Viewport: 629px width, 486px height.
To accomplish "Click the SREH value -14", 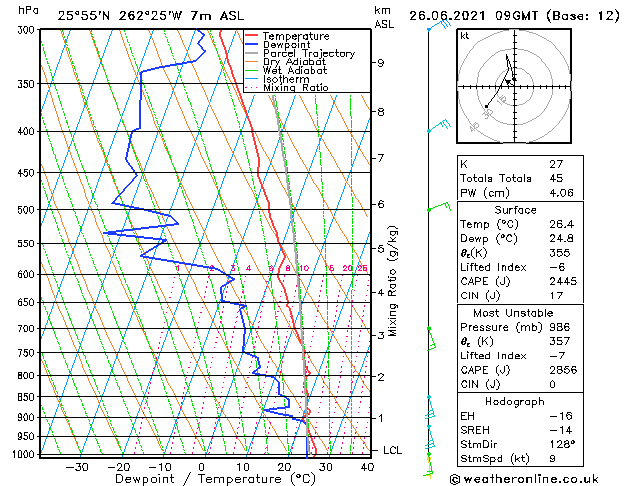I will tap(561, 430).
